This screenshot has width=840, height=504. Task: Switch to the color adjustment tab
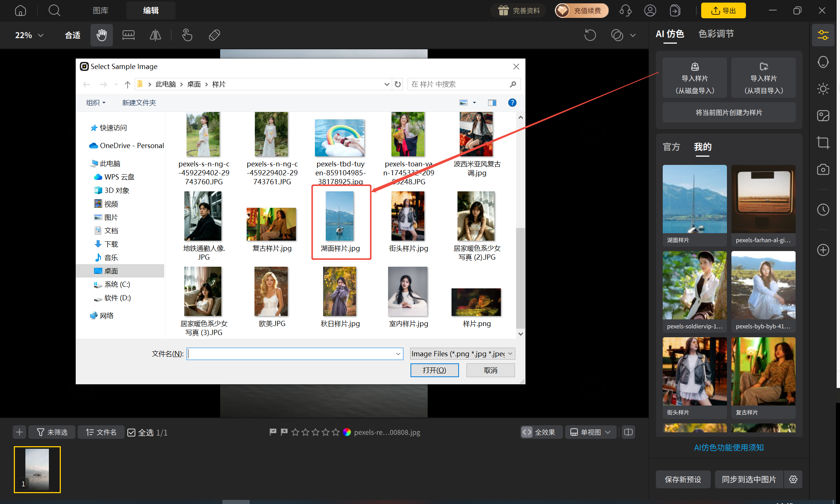coord(716,34)
